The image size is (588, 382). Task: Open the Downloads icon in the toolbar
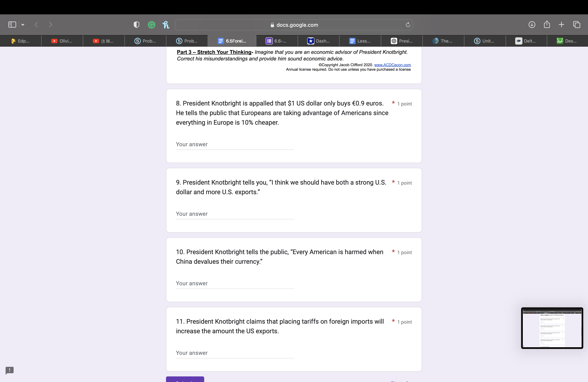click(x=532, y=25)
